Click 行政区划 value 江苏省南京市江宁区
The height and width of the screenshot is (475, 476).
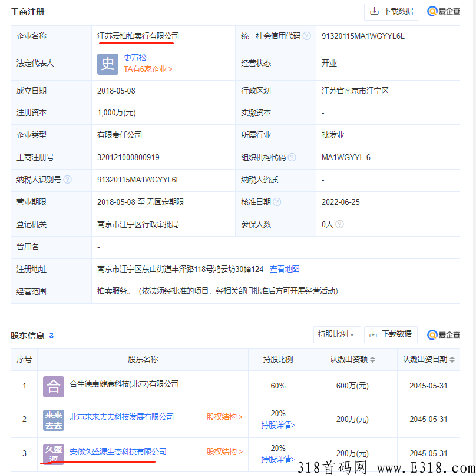tap(355, 91)
